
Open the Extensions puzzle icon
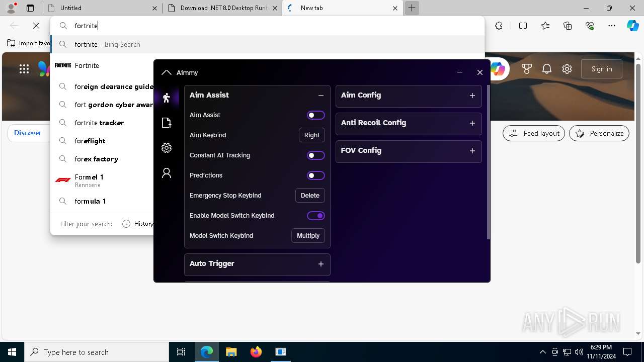tap(499, 26)
